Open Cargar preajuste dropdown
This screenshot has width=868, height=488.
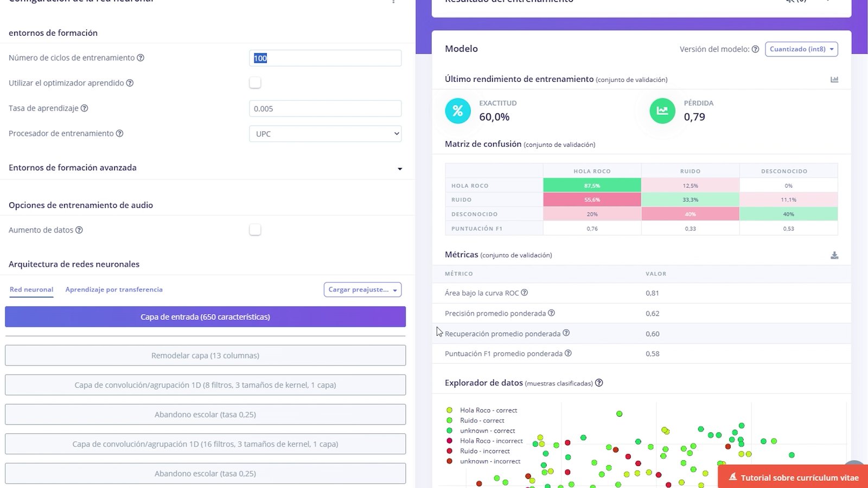click(x=362, y=290)
